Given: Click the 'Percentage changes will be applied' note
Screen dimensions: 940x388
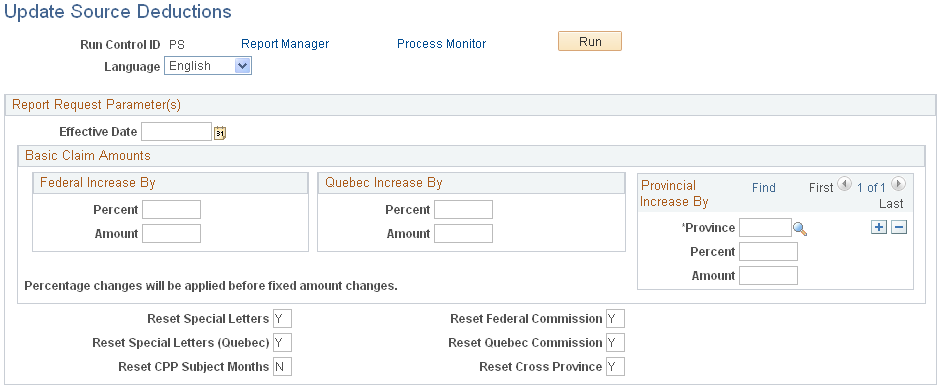Looking at the screenshot, I should [211, 286].
